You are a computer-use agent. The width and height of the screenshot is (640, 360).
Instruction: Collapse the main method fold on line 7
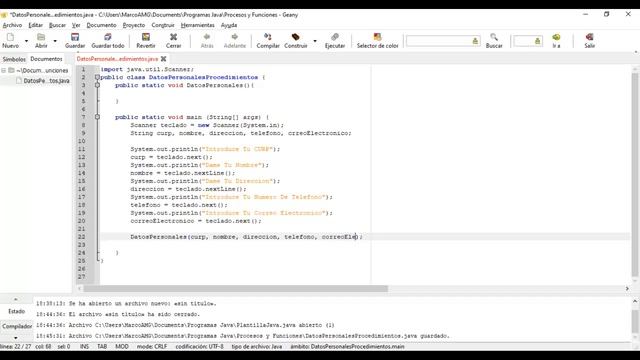coord(97,117)
